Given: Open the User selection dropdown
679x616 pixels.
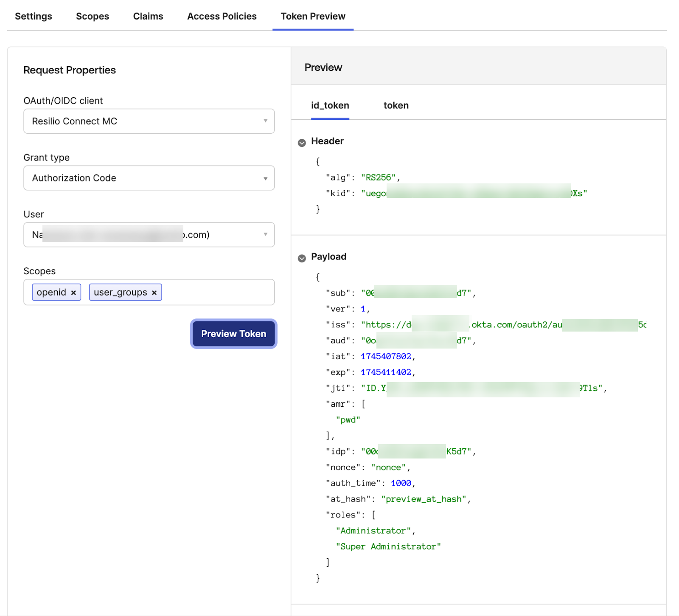Looking at the screenshot, I should point(149,235).
